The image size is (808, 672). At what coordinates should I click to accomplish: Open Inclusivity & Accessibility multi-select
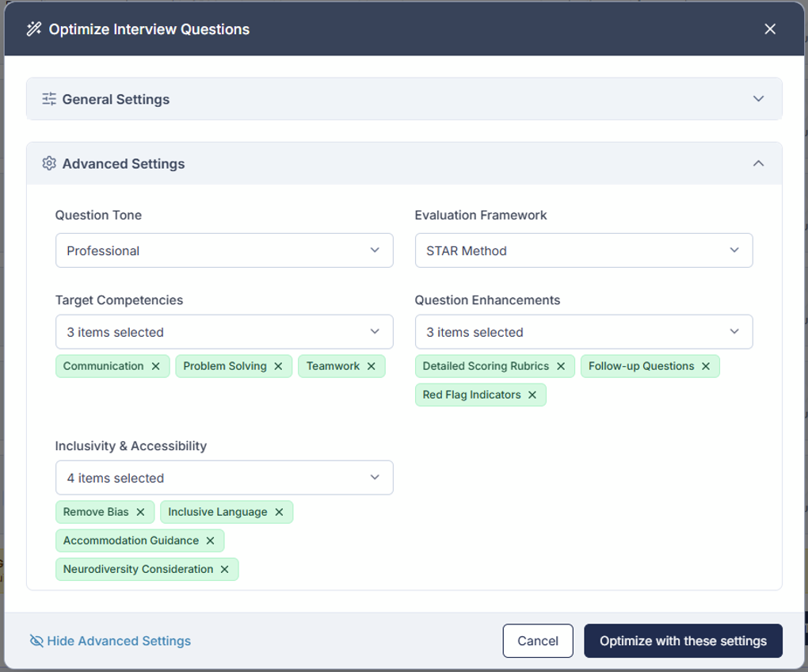[224, 478]
